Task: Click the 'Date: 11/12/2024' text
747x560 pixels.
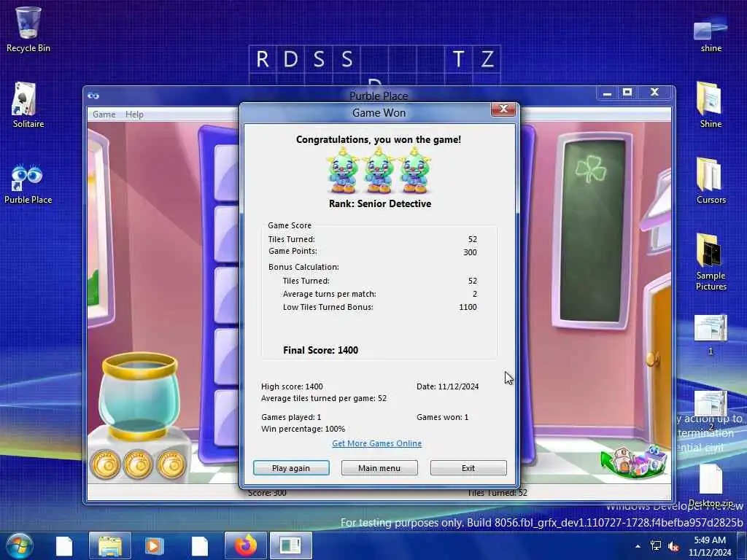Action: click(448, 386)
